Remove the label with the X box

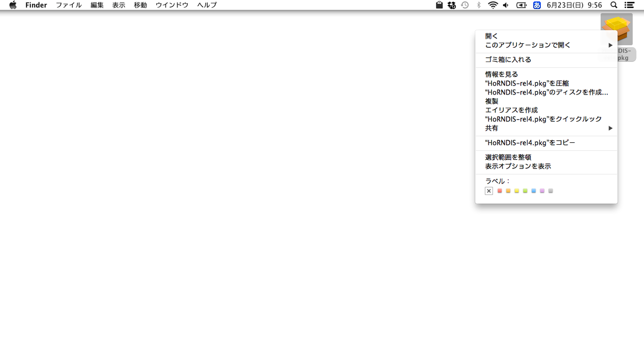(x=489, y=191)
